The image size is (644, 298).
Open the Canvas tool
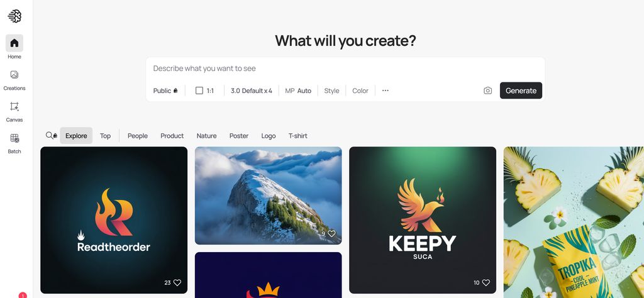(x=14, y=106)
